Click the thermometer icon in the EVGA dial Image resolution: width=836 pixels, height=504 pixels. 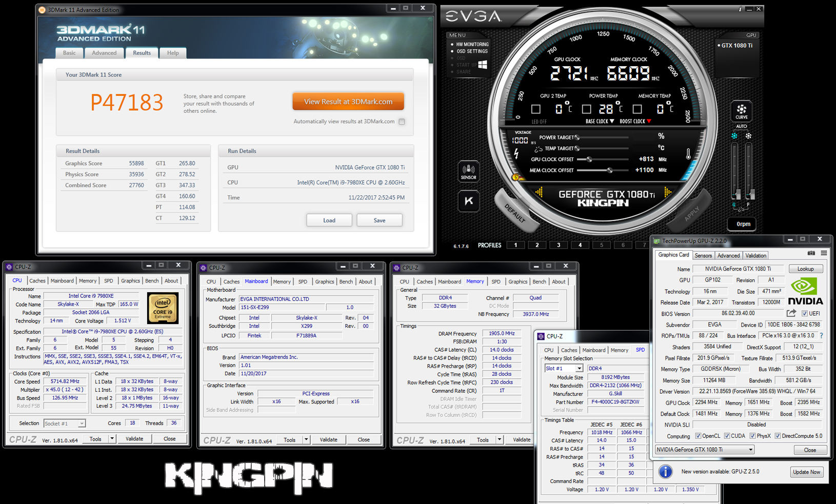tap(688, 153)
